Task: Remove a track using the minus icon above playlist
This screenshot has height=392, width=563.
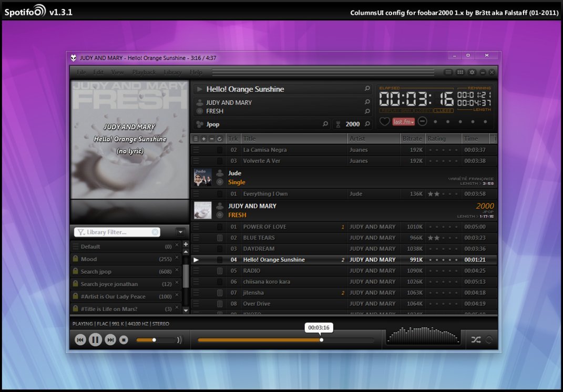Action: 211,138
